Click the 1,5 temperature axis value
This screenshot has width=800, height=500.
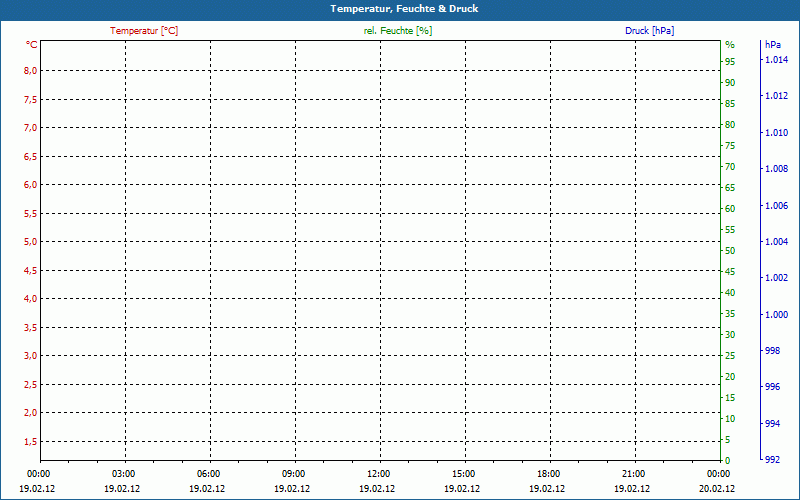pyautogui.click(x=31, y=441)
